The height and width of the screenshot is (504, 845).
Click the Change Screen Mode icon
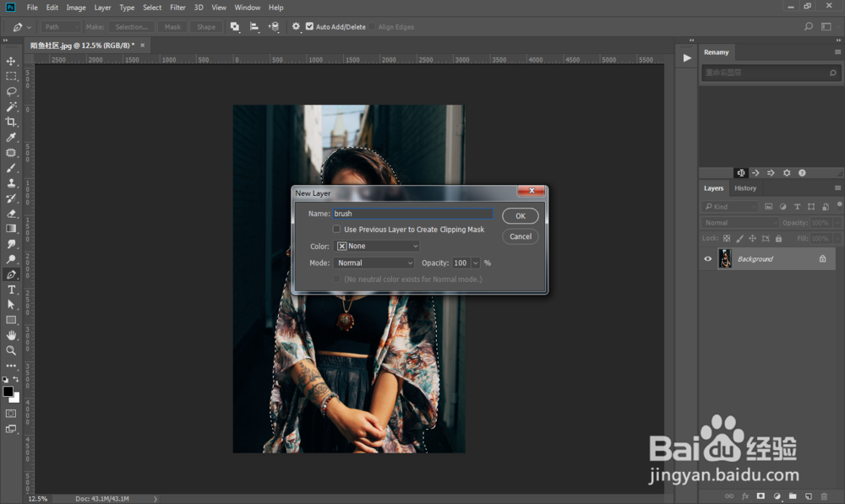11,429
